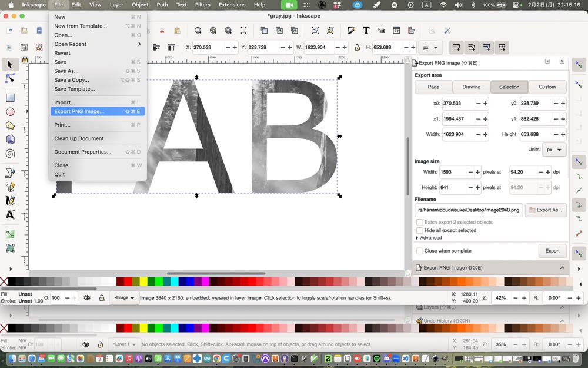This screenshot has height=368, width=588.
Task: Choose Save As from File menu
Action: coord(98,71)
